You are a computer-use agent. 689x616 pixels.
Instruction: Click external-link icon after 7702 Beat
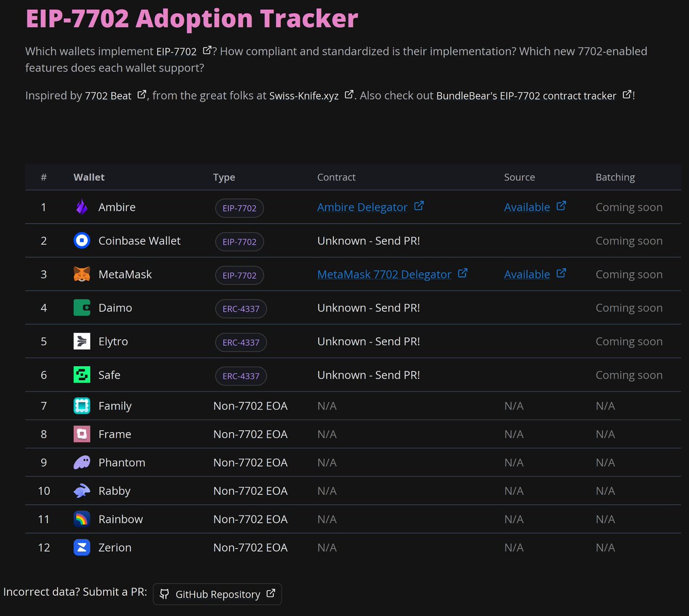click(142, 94)
